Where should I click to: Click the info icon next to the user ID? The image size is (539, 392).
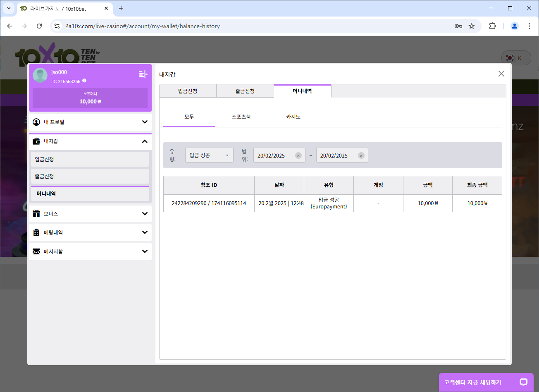point(84,81)
